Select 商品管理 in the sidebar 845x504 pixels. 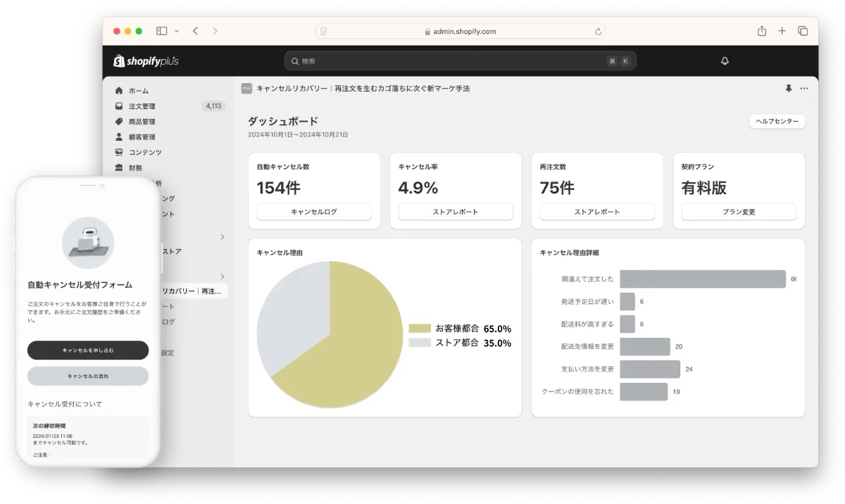tap(142, 122)
